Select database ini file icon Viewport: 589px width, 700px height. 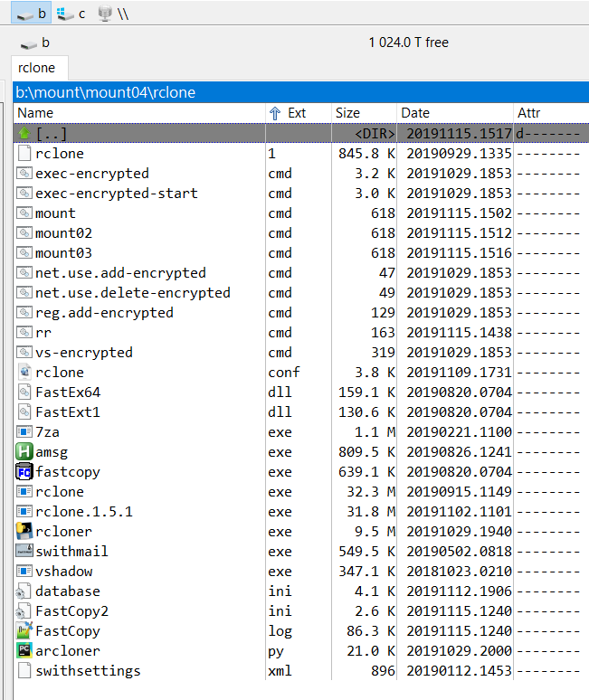24,591
